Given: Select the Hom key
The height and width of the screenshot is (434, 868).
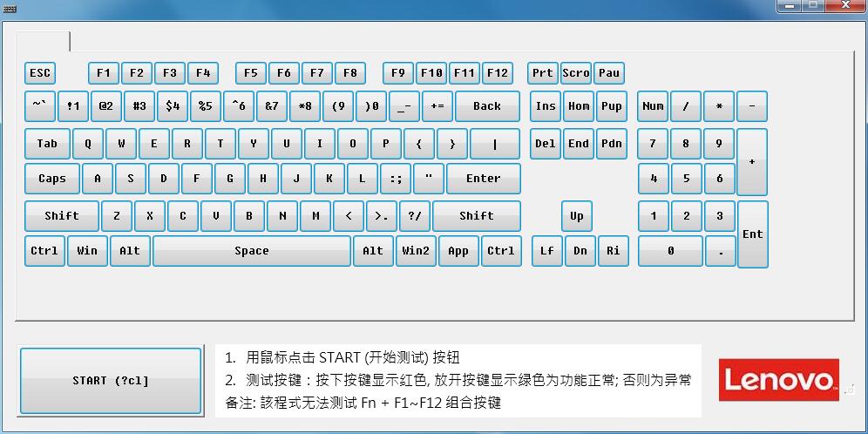Looking at the screenshot, I should [x=579, y=106].
